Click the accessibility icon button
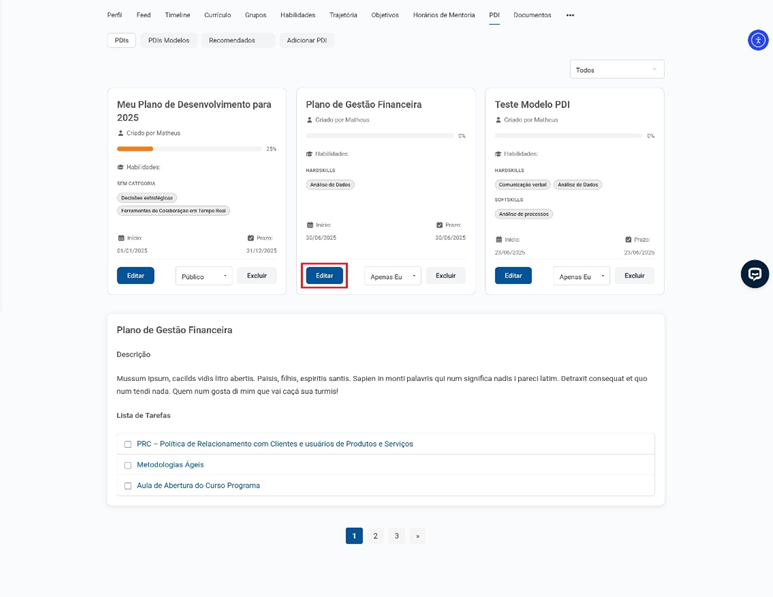773x597 pixels. (758, 40)
